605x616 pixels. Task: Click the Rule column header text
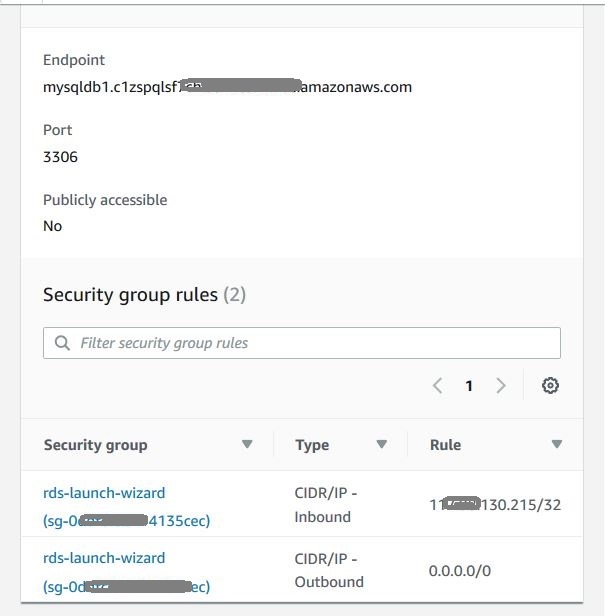[x=445, y=445]
